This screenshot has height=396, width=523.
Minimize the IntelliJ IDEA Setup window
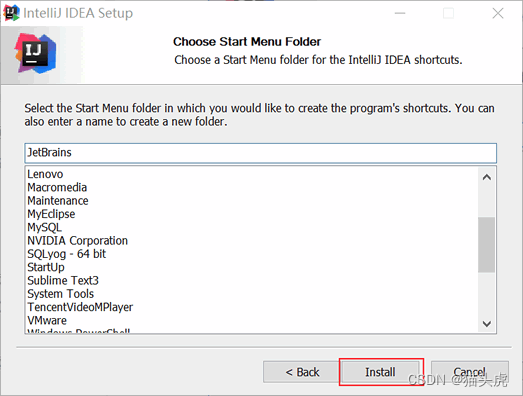pyautogui.click(x=400, y=13)
